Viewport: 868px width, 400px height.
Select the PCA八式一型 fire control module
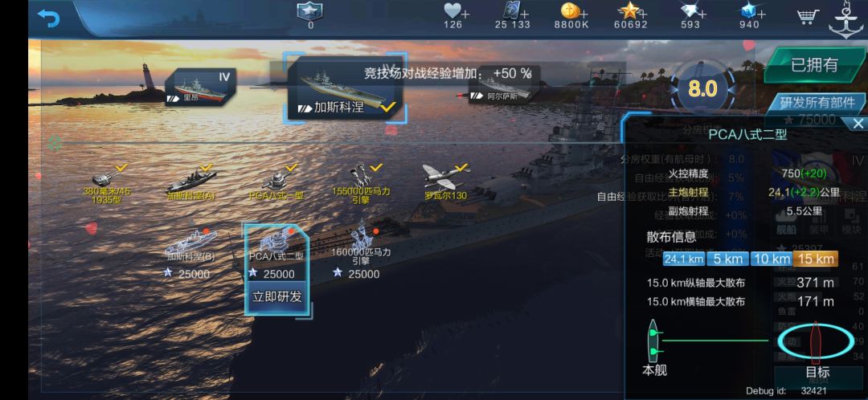[276, 182]
